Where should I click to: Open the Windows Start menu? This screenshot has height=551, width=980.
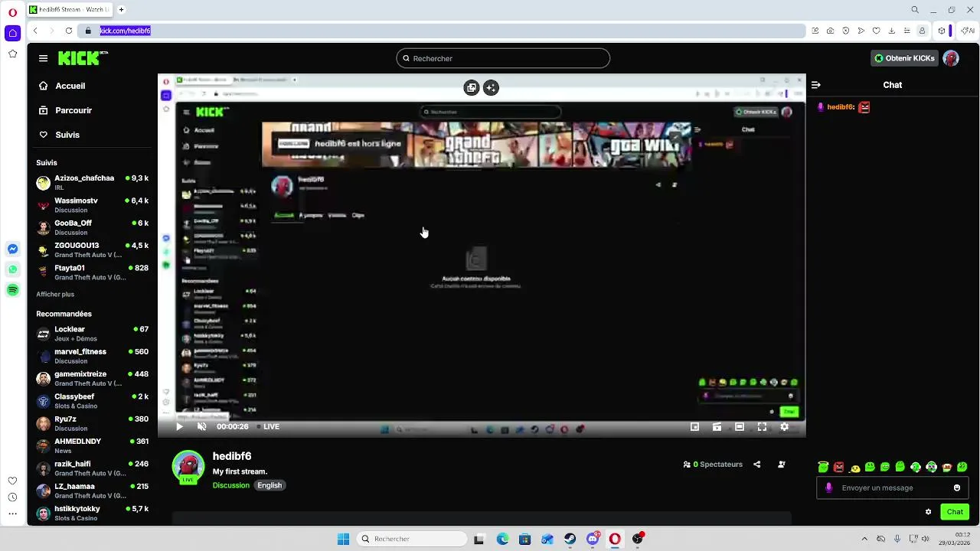[x=343, y=539]
